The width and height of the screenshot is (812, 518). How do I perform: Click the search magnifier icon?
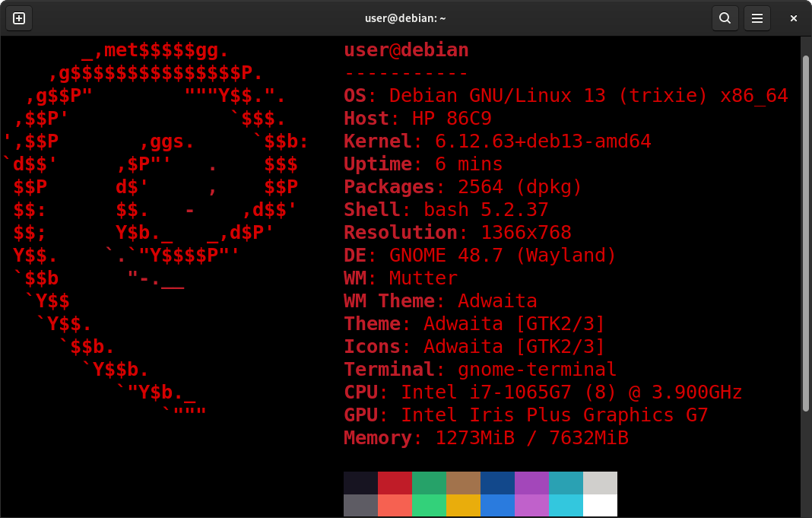(725, 18)
